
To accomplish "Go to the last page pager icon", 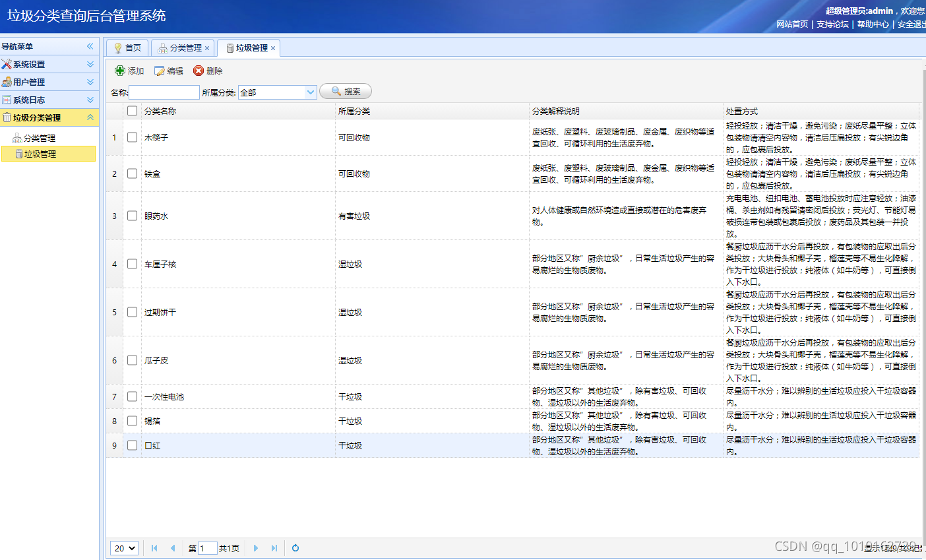I will click(x=274, y=548).
